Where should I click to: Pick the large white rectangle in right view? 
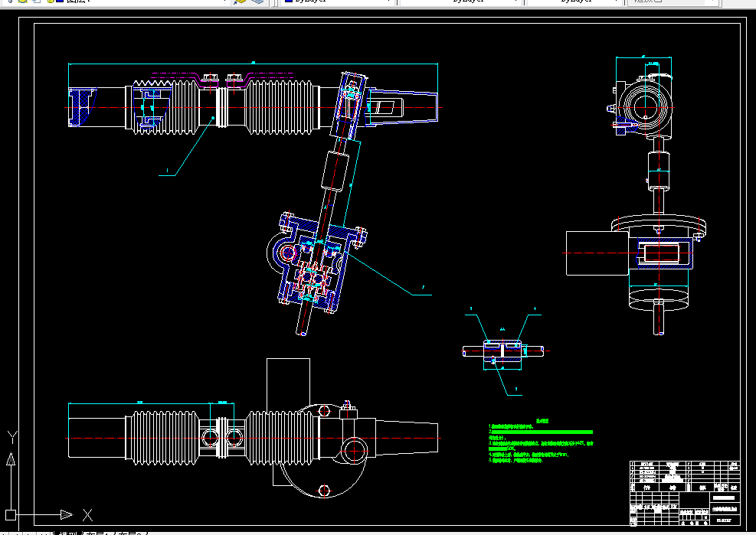click(x=597, y=253)
